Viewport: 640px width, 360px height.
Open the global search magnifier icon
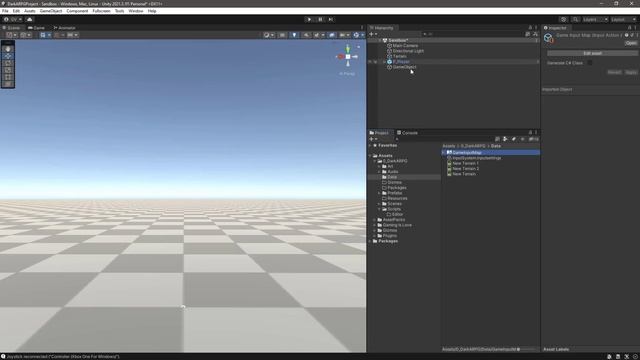575,19
